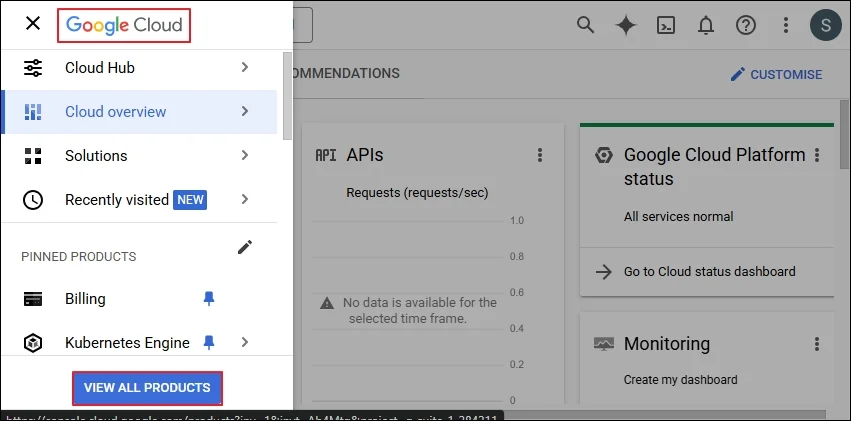The image size is (851, 421).
Task: Click the Cloud overview dashboard icon
Action: [x=33, y=112]
